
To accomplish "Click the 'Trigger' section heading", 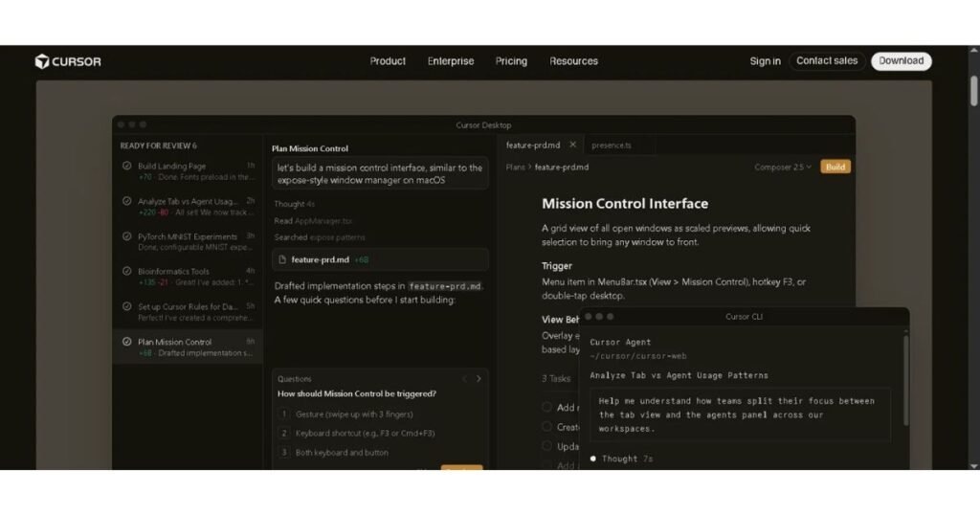I will (x=557, y=265).
